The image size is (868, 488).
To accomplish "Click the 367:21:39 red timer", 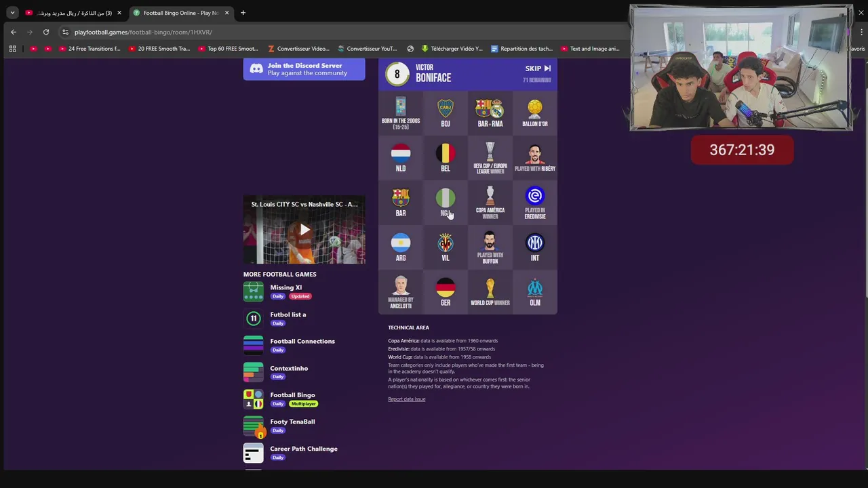I will coord(742,150).
